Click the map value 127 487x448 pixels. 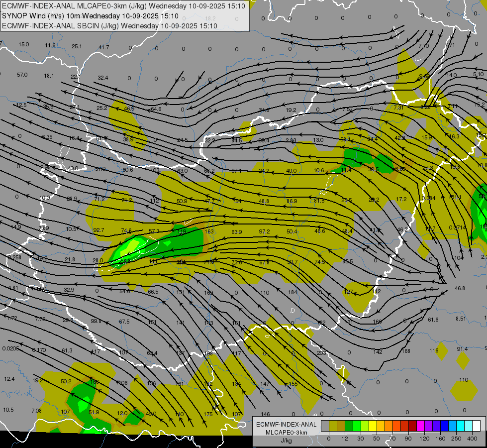click(349, 292)
